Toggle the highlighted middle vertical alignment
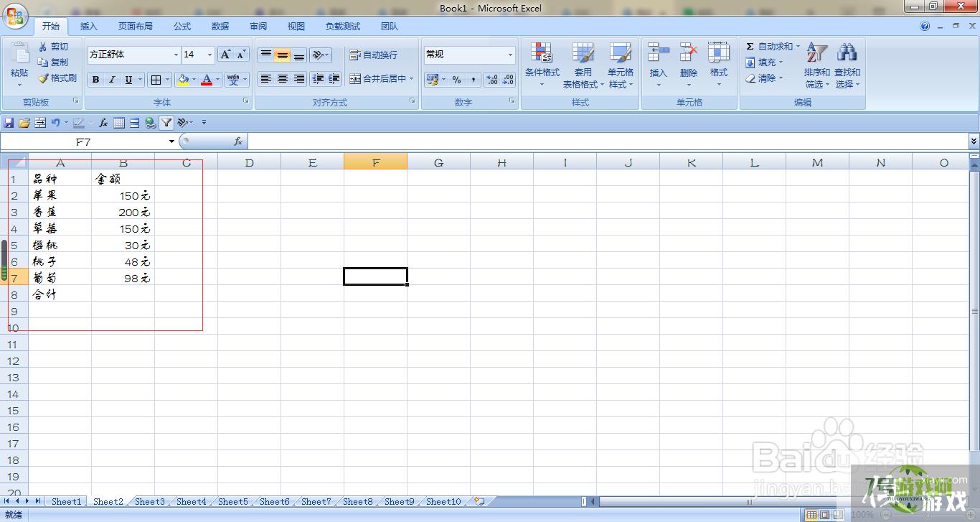 282,55
